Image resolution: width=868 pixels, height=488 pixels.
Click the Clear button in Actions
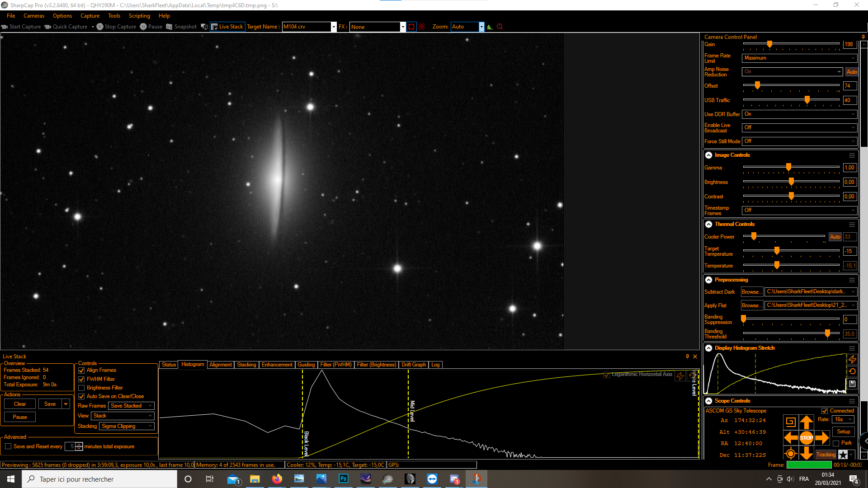pyautogui.click(x=20, y=404)
